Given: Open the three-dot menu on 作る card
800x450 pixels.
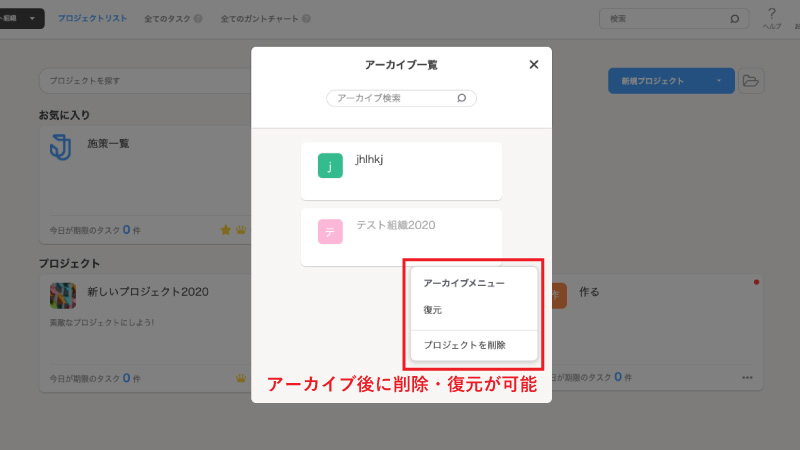Looking at the screenshot, I should tap(746, 378).
